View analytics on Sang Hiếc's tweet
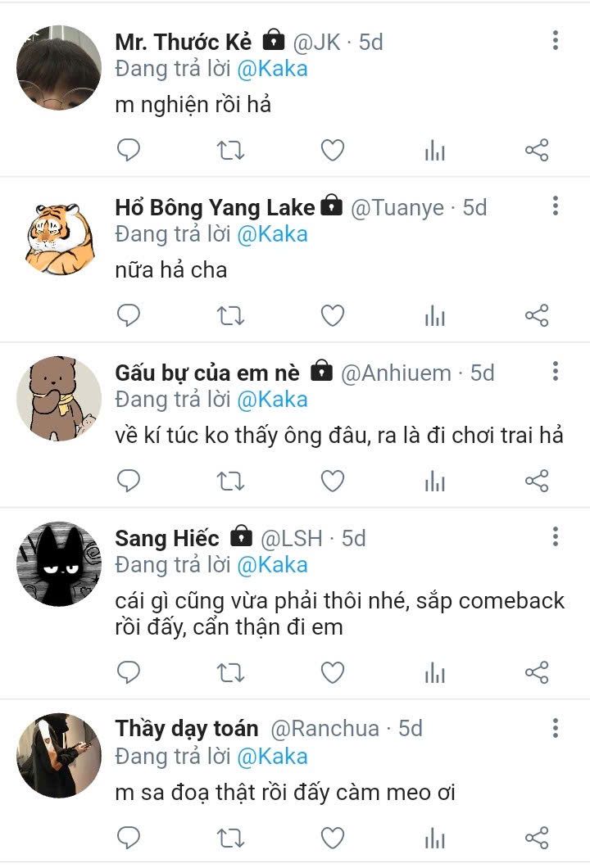The height and width of the screenshot is (868, 590). [435, 673]
